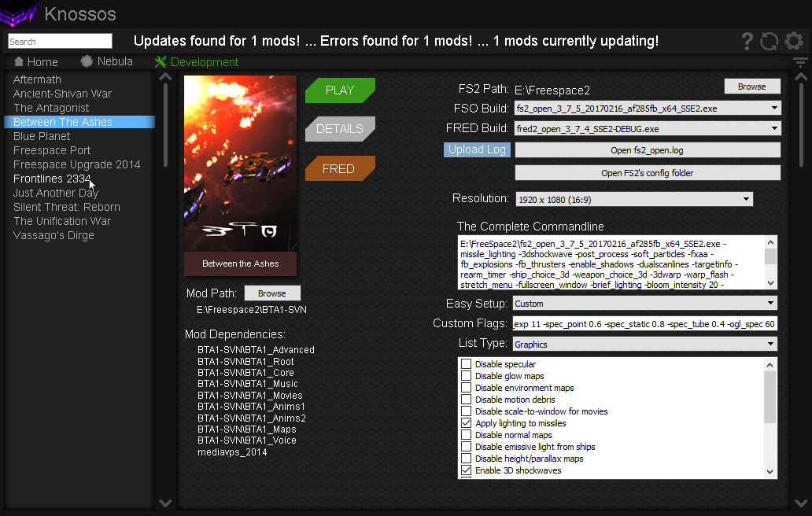
Task: Open the help question mark icon
Action: point(747,42)
